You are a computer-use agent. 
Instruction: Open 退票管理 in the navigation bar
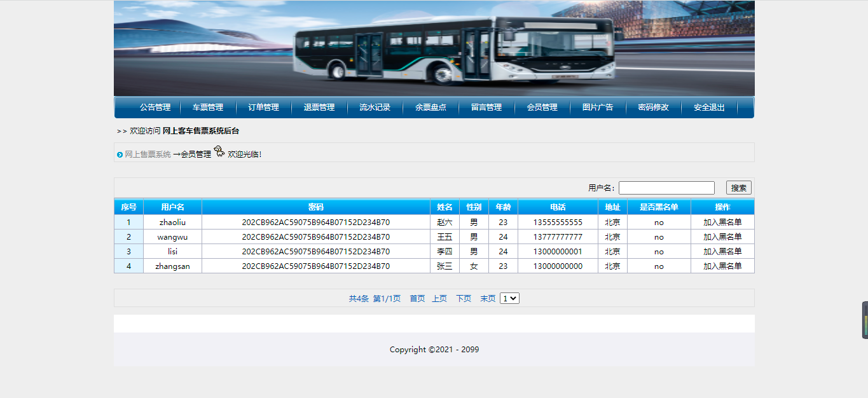(319, 107)
